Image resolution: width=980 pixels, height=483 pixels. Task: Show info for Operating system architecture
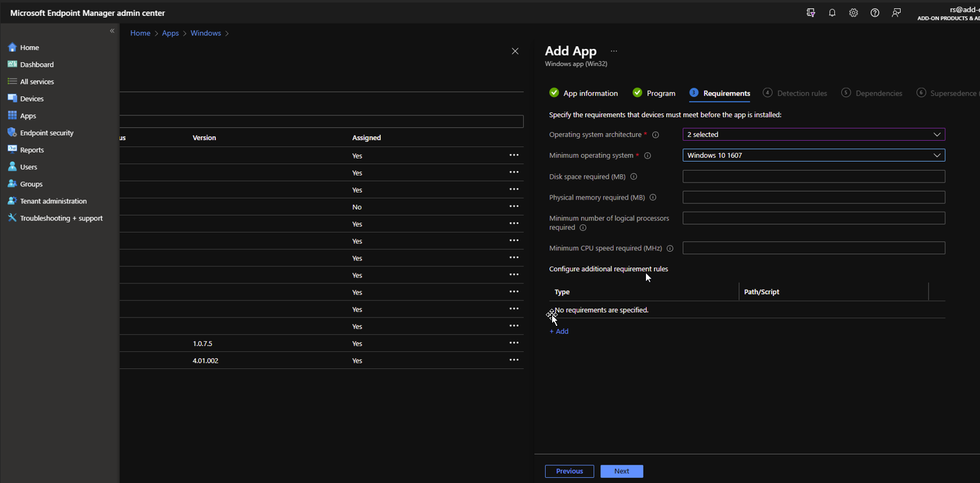[655, 135]
